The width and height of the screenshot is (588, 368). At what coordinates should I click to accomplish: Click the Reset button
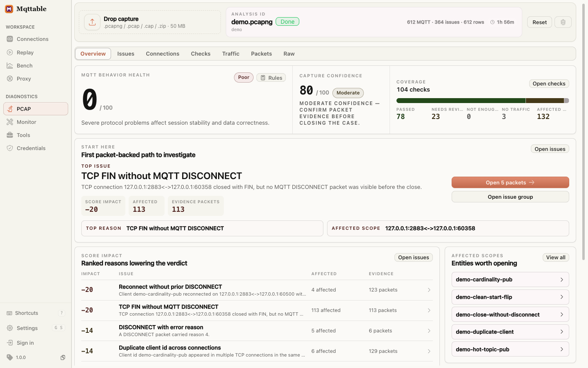[x=539, y=22]
